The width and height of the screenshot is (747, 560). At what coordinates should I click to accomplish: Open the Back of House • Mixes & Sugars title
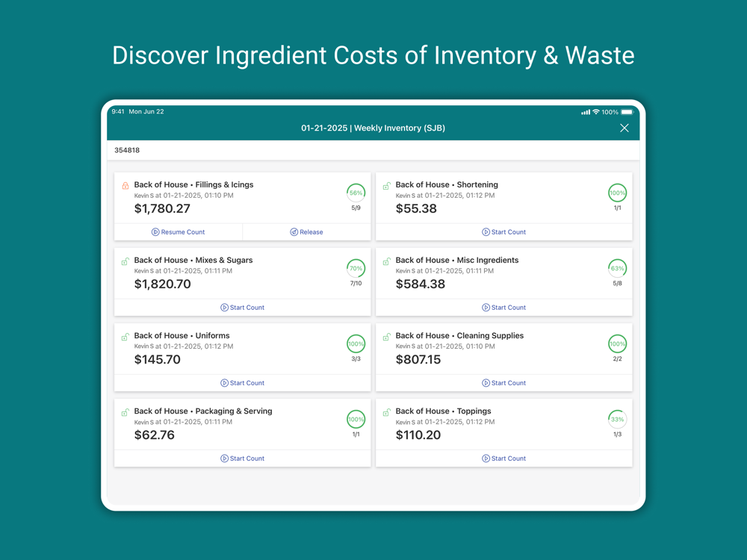pos(193,260)
